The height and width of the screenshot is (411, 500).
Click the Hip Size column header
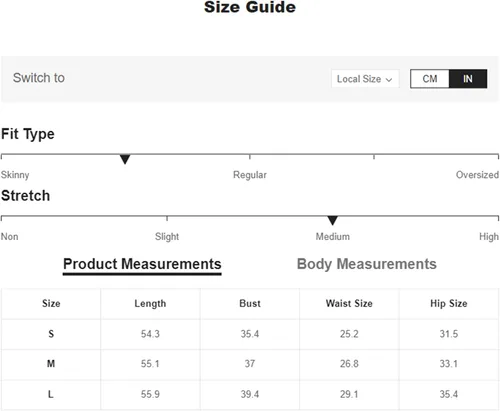click(449, 303)
